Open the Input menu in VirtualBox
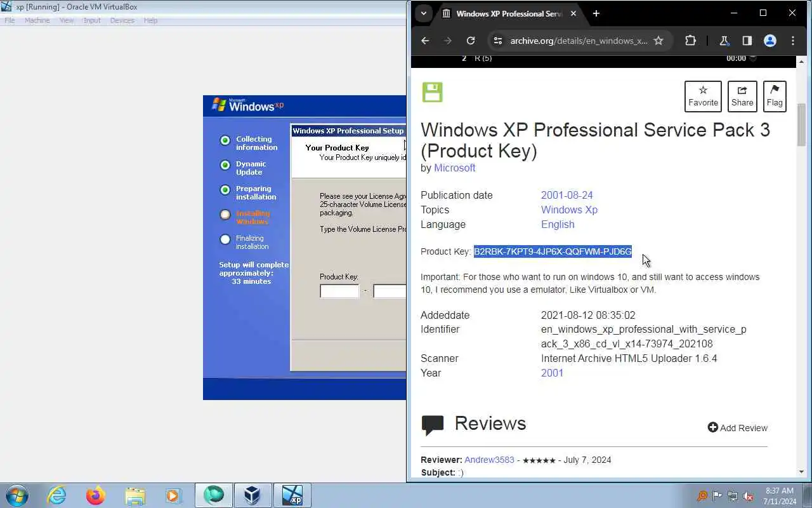Viewport: 812px width, 508px height. point(92,20)
